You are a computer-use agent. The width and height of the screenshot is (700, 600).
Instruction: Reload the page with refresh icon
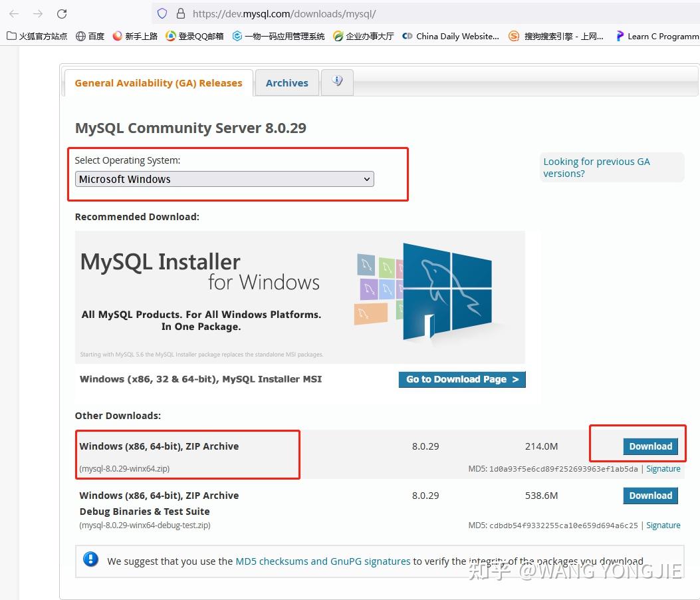click(x=62, y=14)
